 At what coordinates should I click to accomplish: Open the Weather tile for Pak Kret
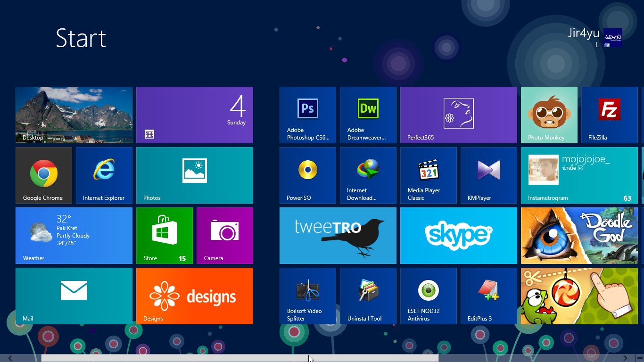point(74,236)
